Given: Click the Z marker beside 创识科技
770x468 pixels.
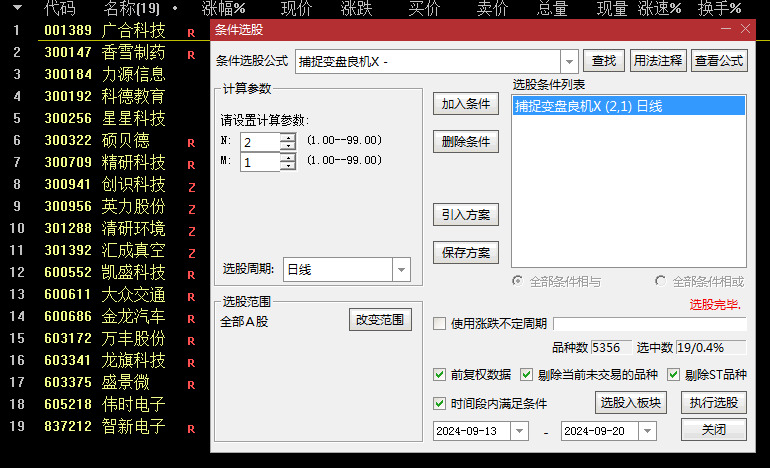Looking at the screenshot, I should [x=192, y=187].
